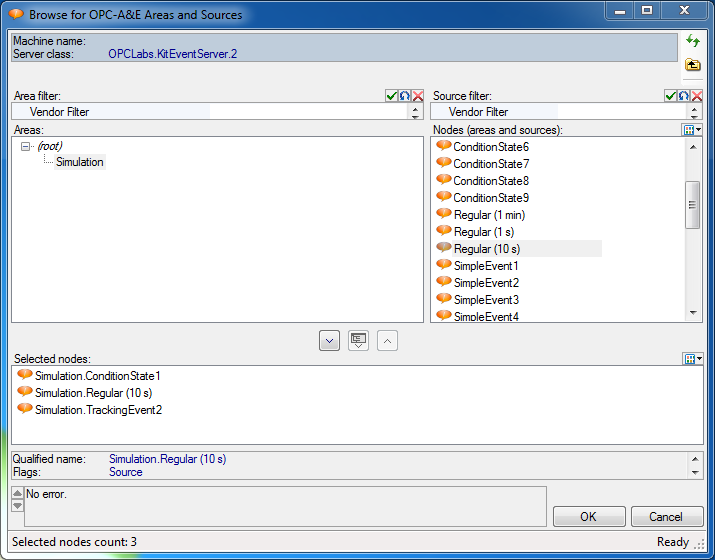Select the SimpleEvent1 node

coord(486,266)
